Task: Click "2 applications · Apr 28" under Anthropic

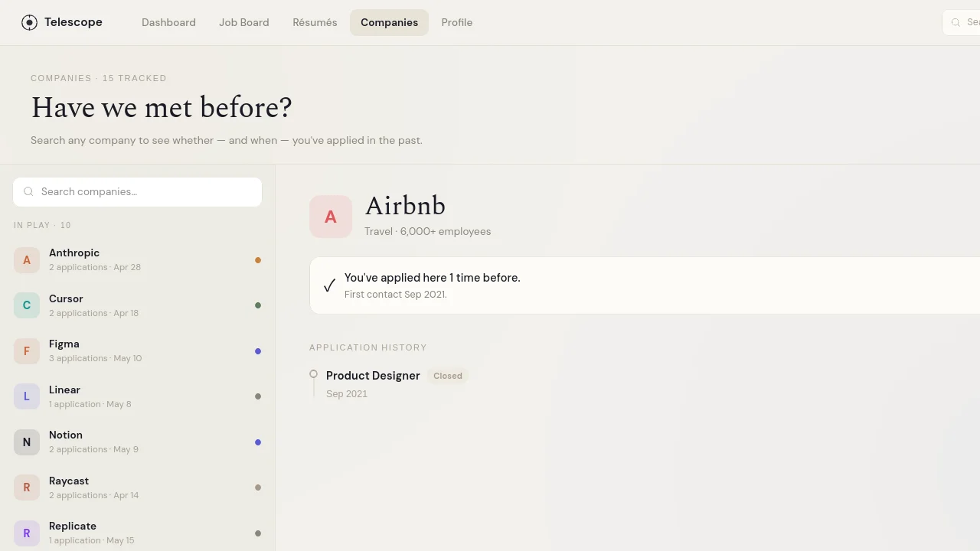Action: (x=95, y=268)
